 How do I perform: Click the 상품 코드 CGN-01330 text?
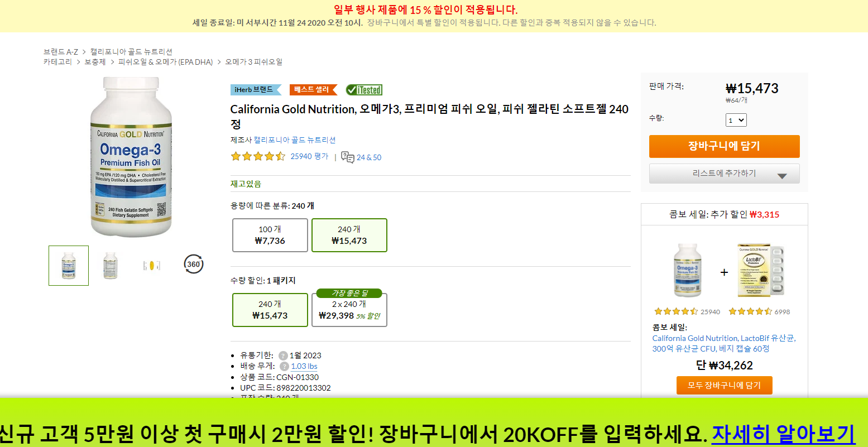(x=279, y=377)
